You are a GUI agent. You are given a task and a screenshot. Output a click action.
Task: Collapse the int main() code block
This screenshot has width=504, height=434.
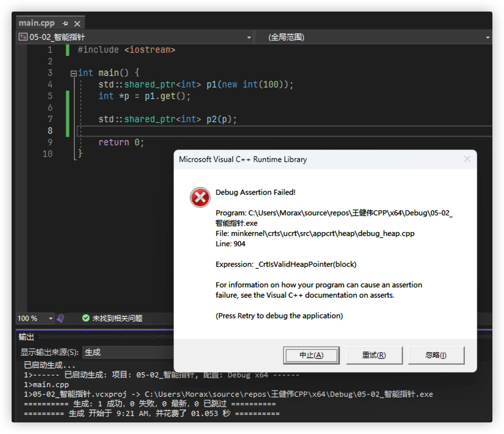[73, 73]
